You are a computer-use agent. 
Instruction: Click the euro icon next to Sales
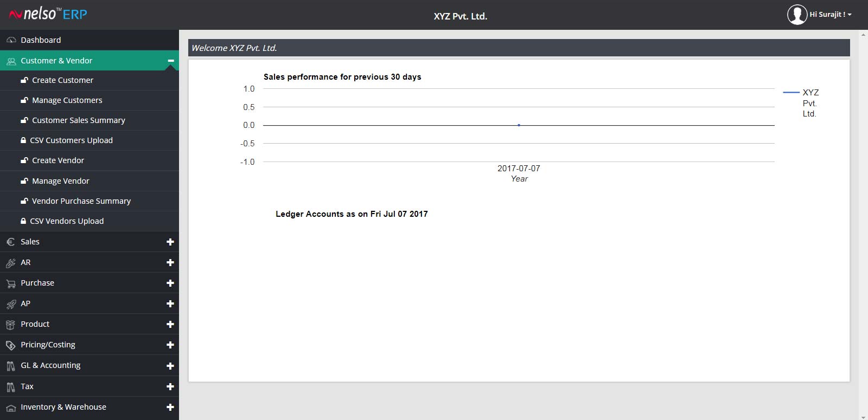[x=11, y=242]
